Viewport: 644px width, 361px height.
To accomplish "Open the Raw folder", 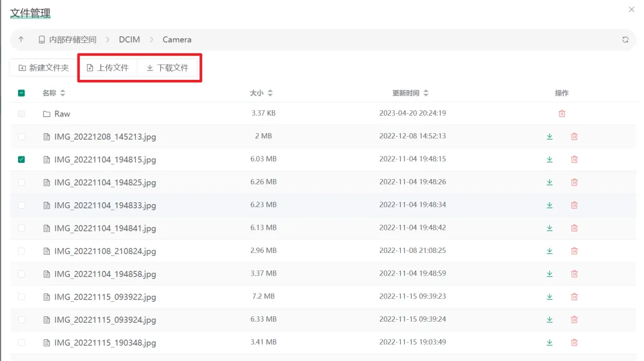I will point(62,114).
